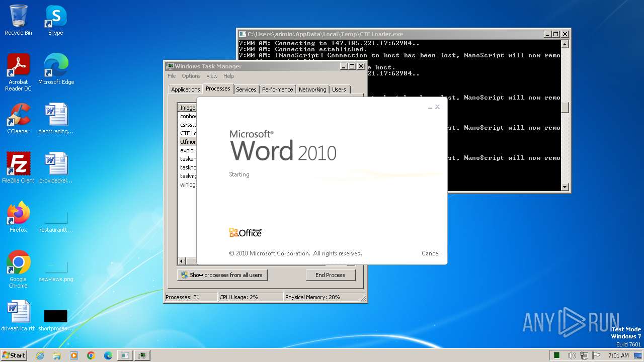This screenshot has width=644, height=362.
Task: Minimize the Word splash screen
Action: pyautogui.click(x=430, y=107)
